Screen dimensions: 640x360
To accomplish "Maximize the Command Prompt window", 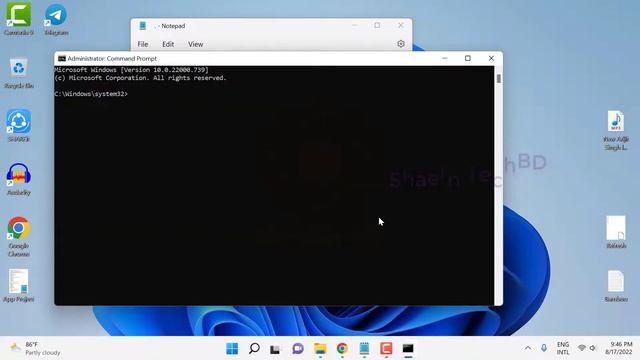I will pos(468,59).
